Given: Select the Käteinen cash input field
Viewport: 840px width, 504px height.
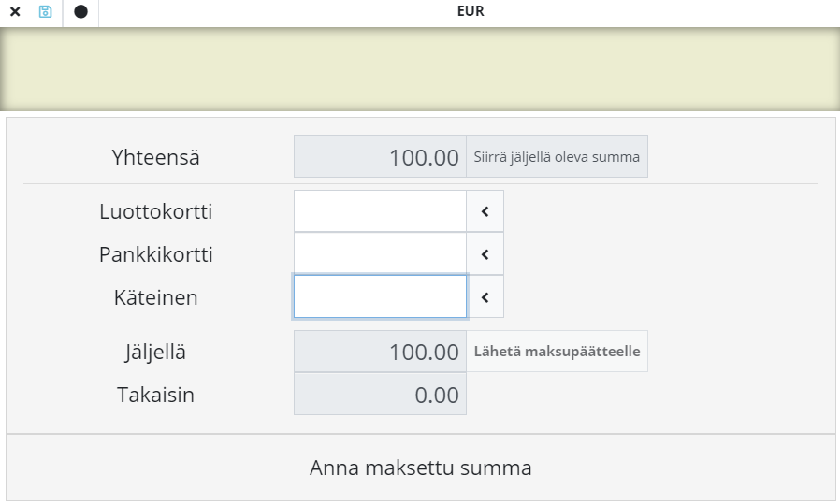Looking at the screenshot, I should [x=380, y=297].
